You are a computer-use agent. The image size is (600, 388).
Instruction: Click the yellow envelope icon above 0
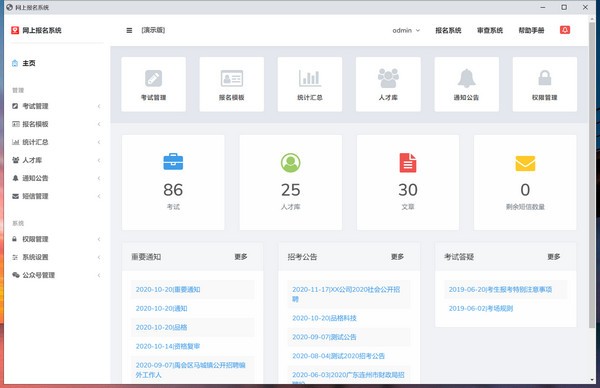[x=525, y=163]
